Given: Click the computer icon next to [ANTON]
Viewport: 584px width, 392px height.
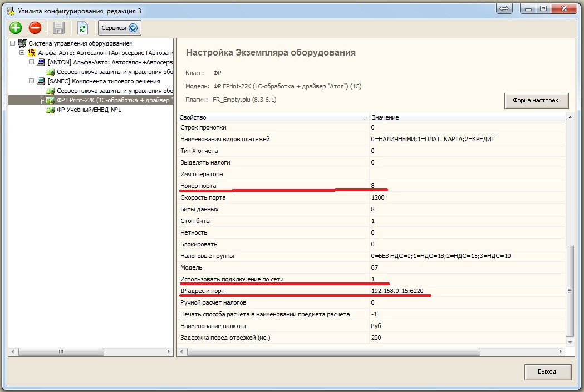Looking at the screenshot, I should tap(41, 62).
